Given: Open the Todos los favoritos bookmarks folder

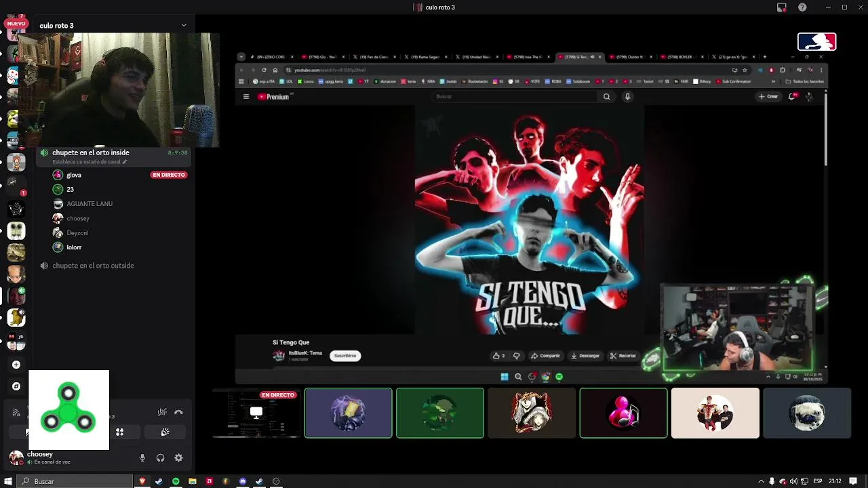Looking at the screenshot, I should pos(806,81).
